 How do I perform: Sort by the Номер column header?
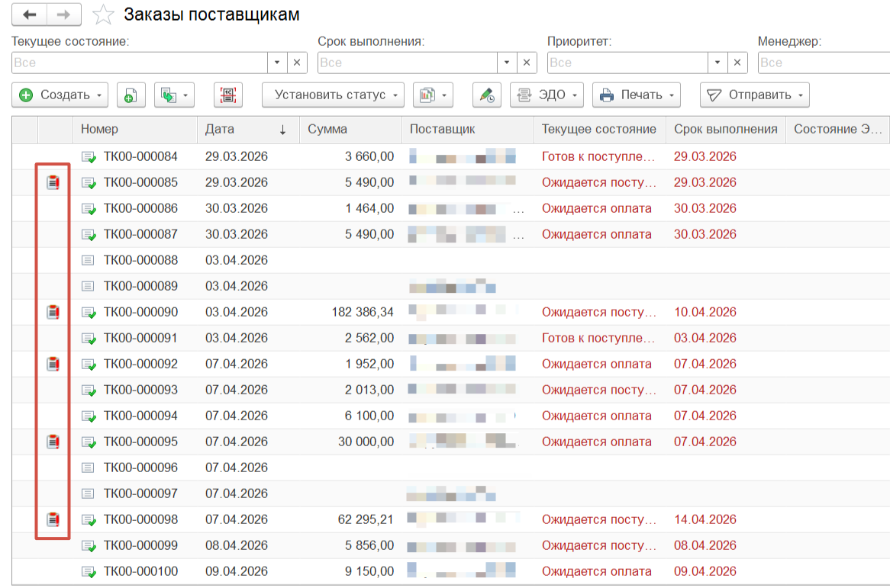tap(135, 130)
